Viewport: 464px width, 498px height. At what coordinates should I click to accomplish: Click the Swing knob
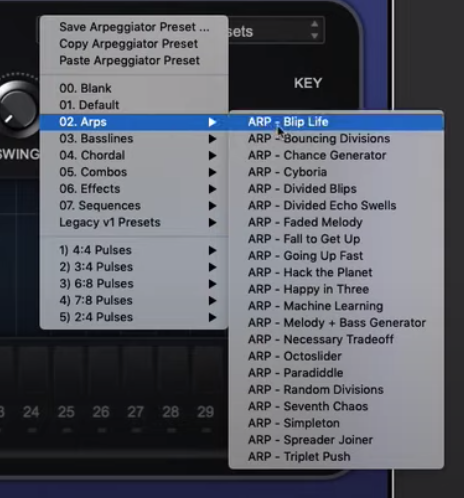(18, 108)
